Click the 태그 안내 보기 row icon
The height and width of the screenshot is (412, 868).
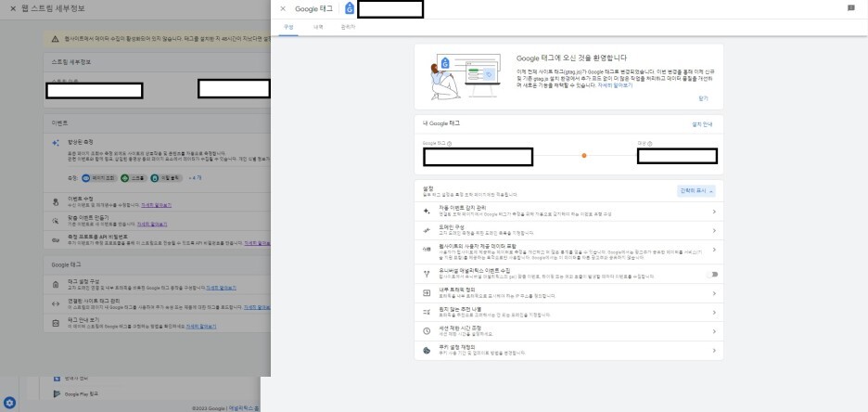[56, 323]
